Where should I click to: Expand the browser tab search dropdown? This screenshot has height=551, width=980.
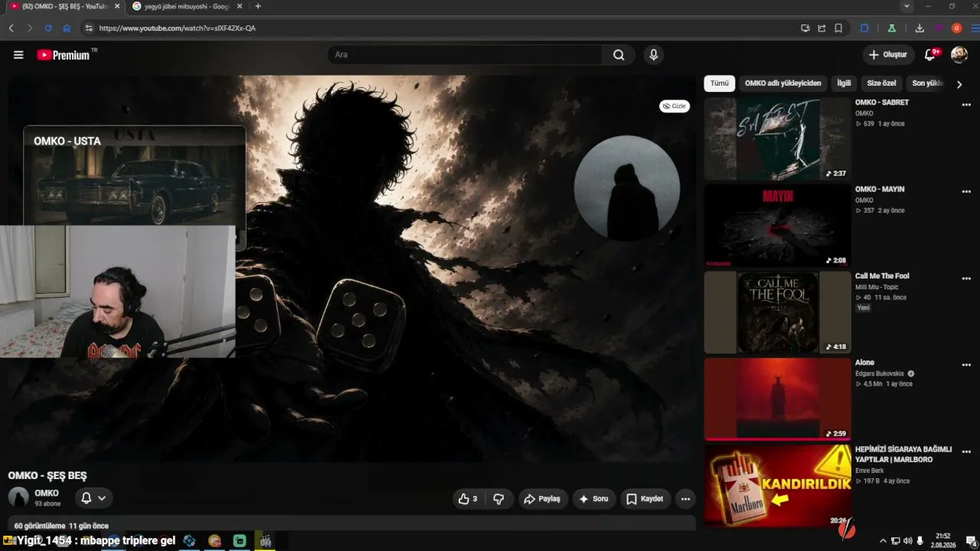pyautogui.click(x=907, y=6)
